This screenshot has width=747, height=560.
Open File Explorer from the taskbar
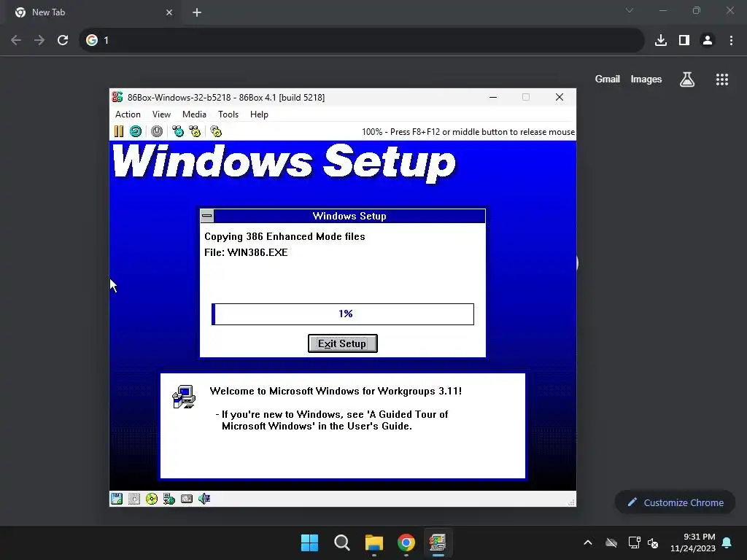pyautogui.click(x=374, y=542)
